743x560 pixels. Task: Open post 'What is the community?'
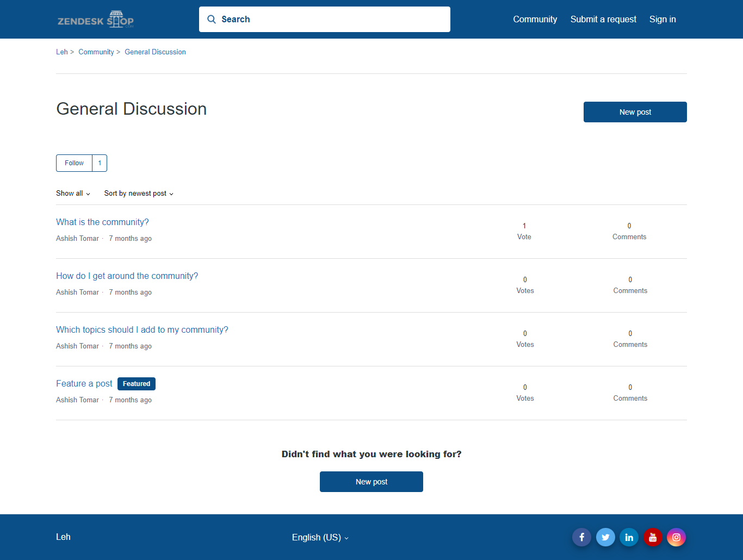(102, 222)
